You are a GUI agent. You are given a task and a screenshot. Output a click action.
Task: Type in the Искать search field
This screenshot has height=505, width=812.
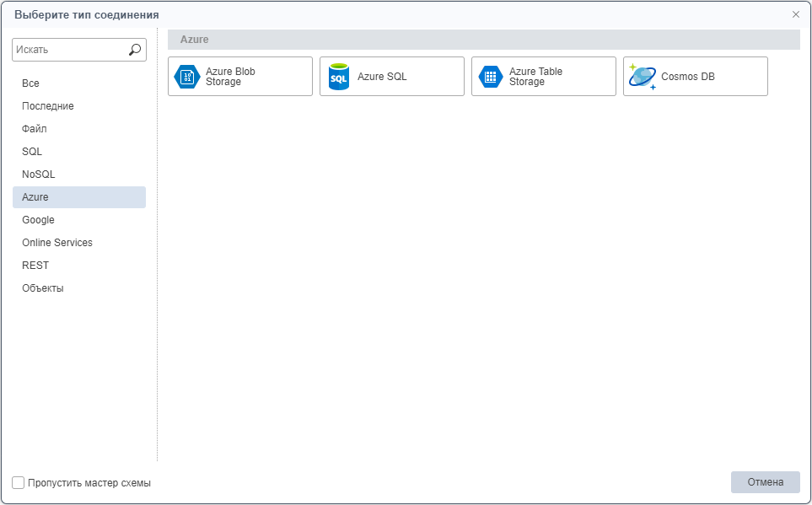pos(69,50)
